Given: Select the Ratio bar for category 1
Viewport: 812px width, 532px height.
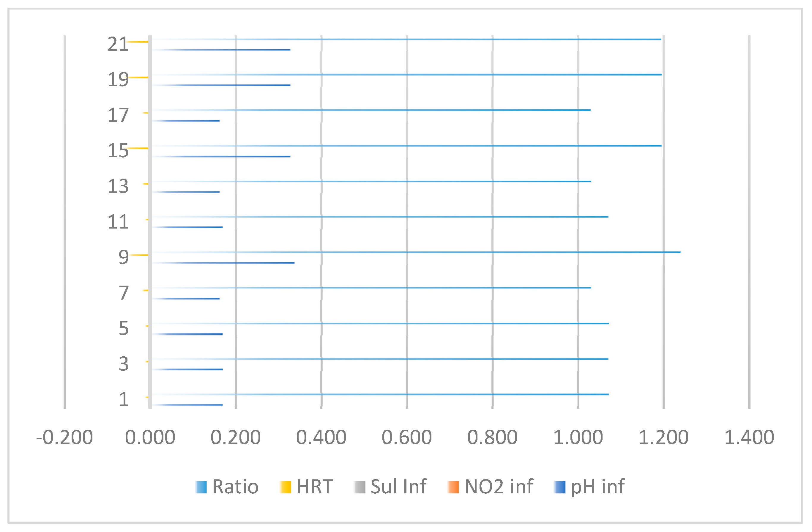Looking at the screenshot, I should pyautogui.click(x=380, y=394).
